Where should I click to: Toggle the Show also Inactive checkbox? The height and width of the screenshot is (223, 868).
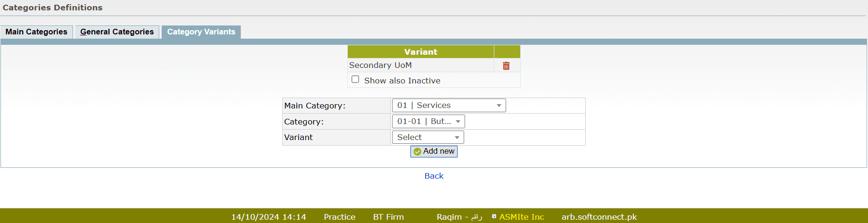pos(355,80)
